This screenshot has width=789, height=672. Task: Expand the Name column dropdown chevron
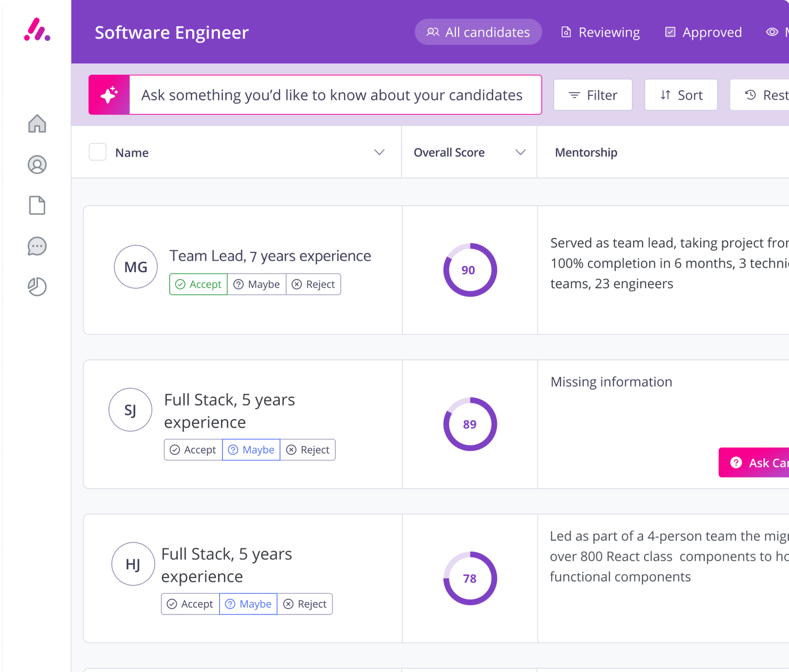pos(379,152)
